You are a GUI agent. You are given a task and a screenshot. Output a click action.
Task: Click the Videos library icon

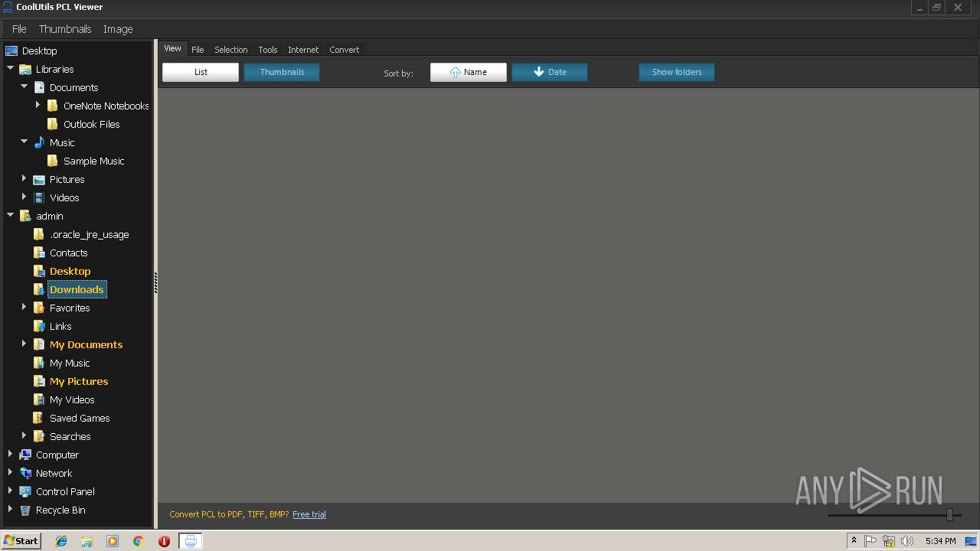pyautogui.click(x=39, y=197)
